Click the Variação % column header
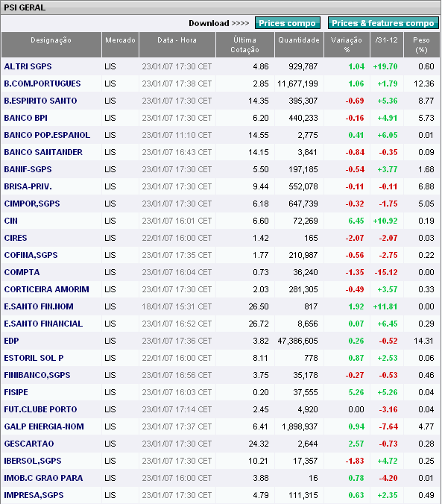Screen dimensions: 442x504 click(x=347, y=45)
